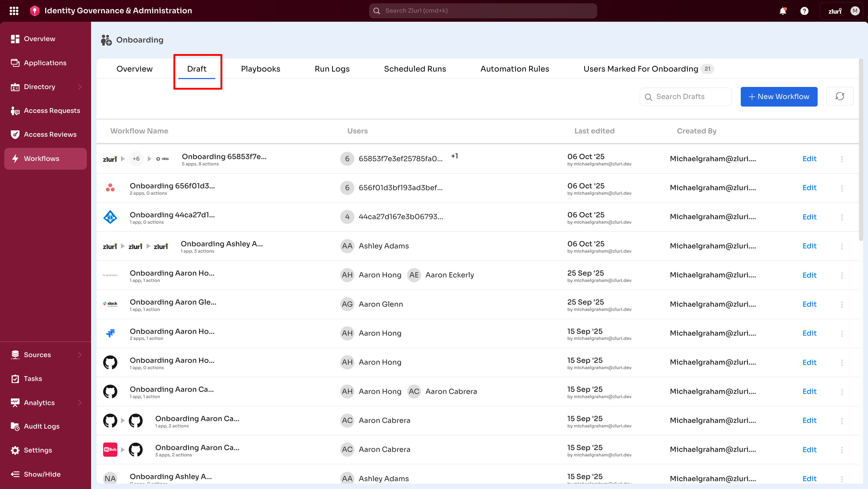
Task: Open Settings gear in sidebar
Action: 15,450
